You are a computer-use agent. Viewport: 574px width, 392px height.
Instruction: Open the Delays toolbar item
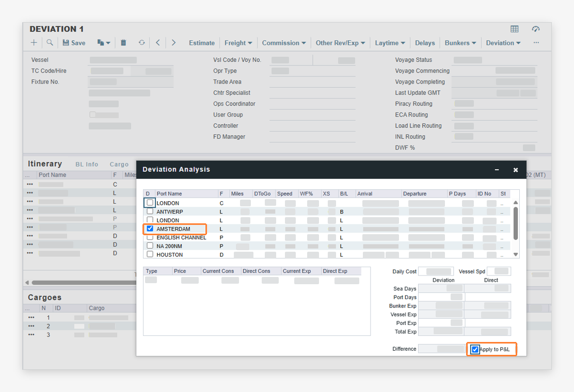425,43
